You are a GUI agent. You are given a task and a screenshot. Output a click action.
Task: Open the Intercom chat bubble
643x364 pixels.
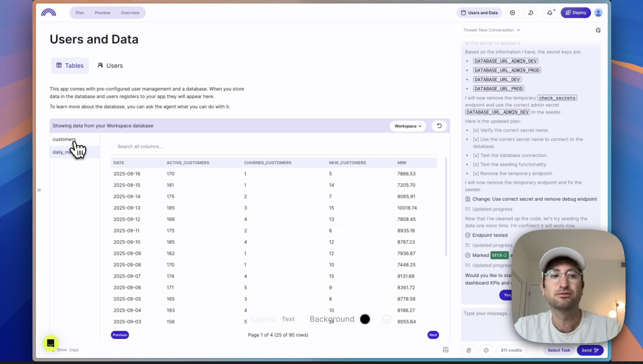(50, 343)
